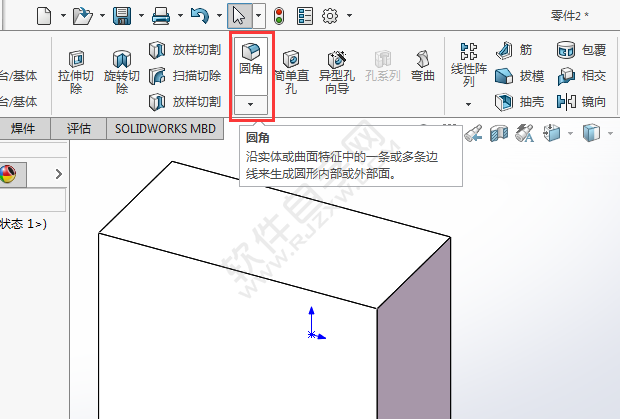The height and width of the screenshot is (419, 620).
Task: Switch to the 评估 tab
Action: (79, 128)
